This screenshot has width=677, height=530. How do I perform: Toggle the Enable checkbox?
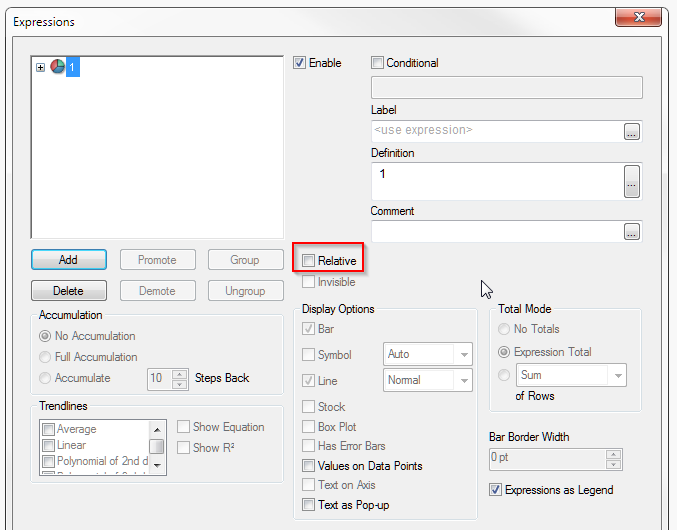(299, 63)
